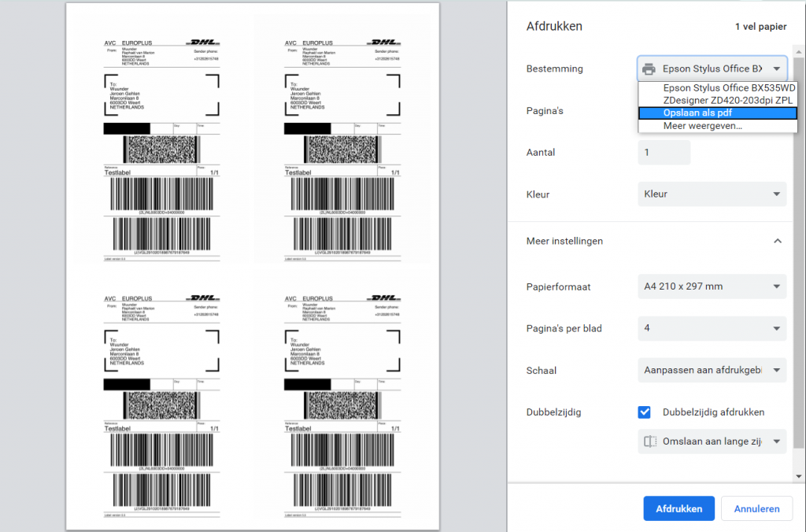Click the Pagina's label
Viewport: 806px width, 532px height.
point(545,111)
